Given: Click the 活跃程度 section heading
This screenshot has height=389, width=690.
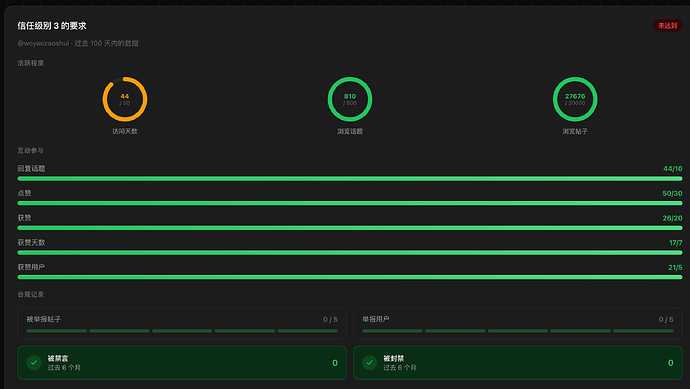Looking at the screenshot, I should [x=31, y=63].
